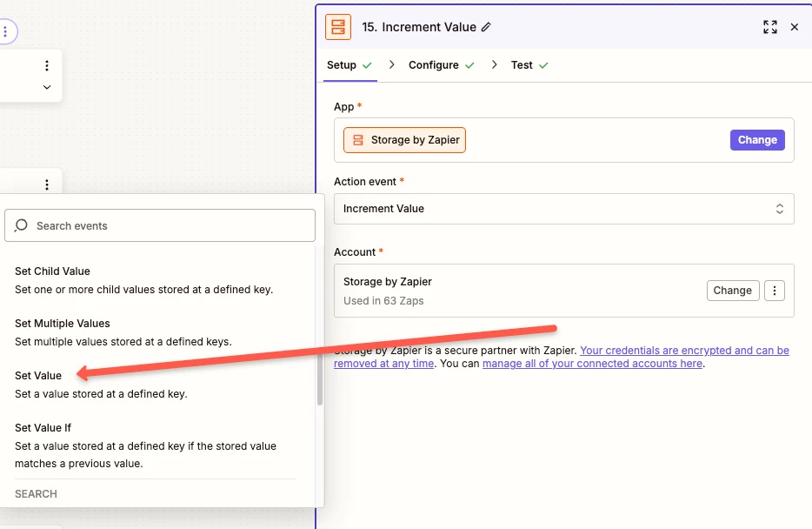Click '15. Increment Value' step title
This screenshot has width=812, height=529.
tap(419, 27)
